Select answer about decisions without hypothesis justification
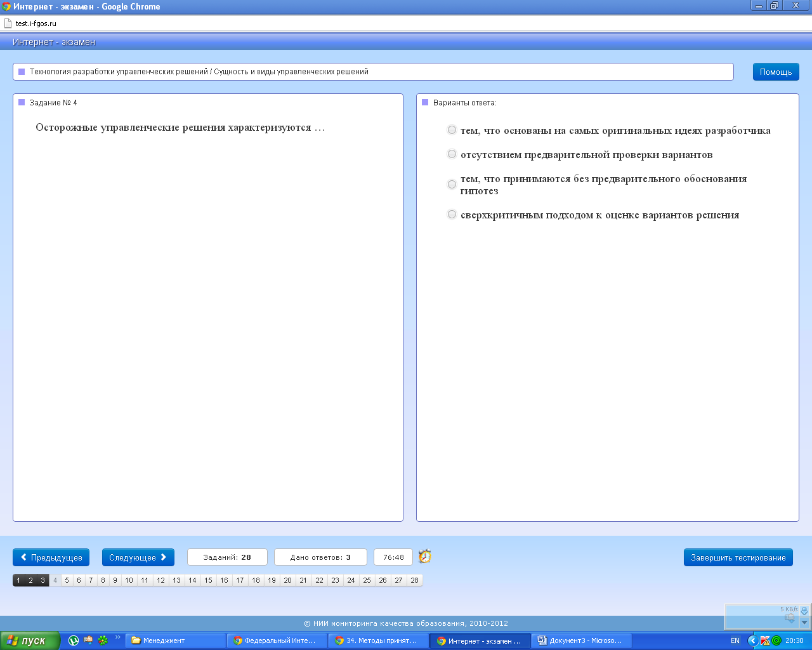 [x=452, y=184]
